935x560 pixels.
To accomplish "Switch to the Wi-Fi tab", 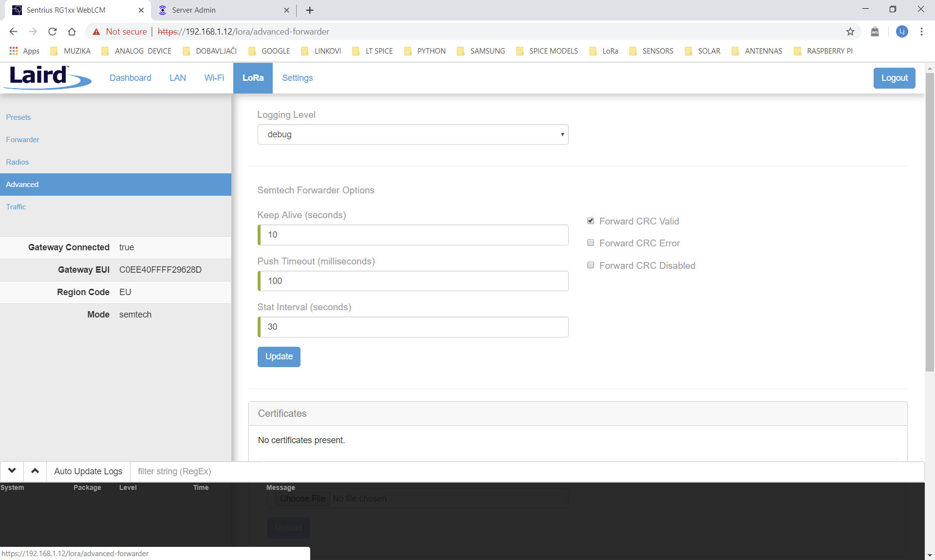I will point(214,78).
